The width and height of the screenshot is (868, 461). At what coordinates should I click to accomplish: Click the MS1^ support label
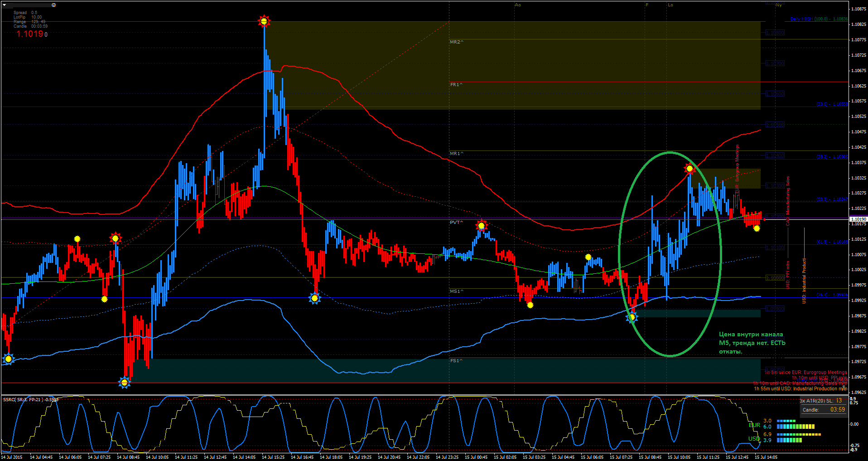(456, 291)
